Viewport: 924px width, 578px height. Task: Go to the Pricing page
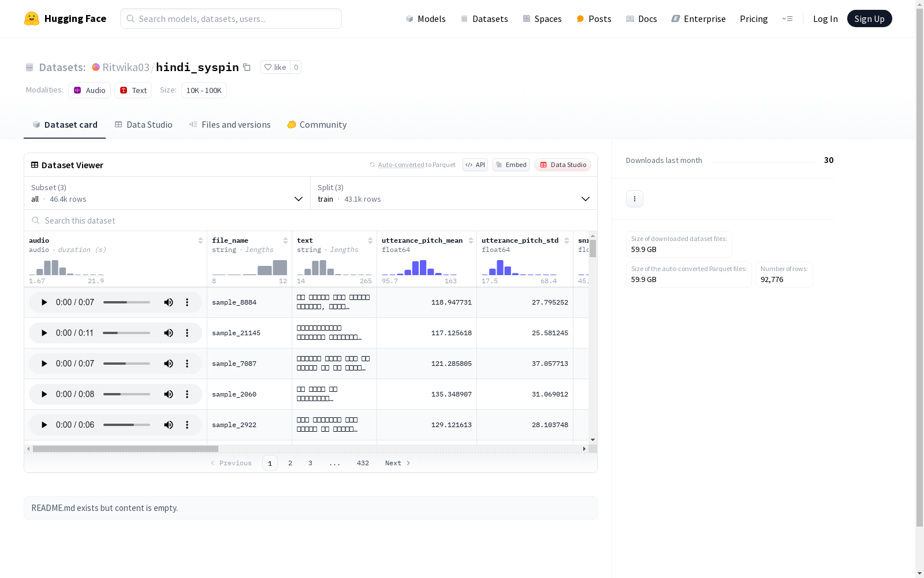coord(754,18)
